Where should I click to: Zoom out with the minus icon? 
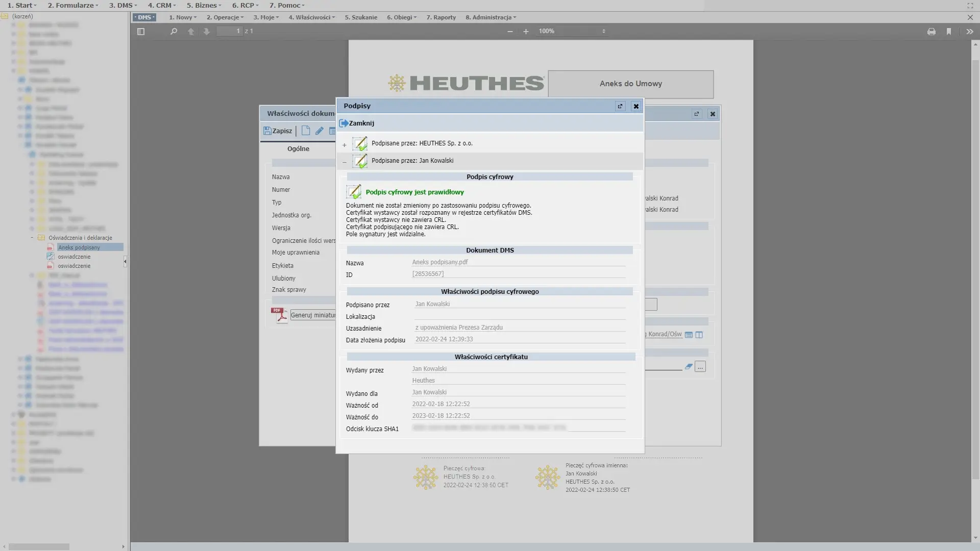click(x=510, y=32)
